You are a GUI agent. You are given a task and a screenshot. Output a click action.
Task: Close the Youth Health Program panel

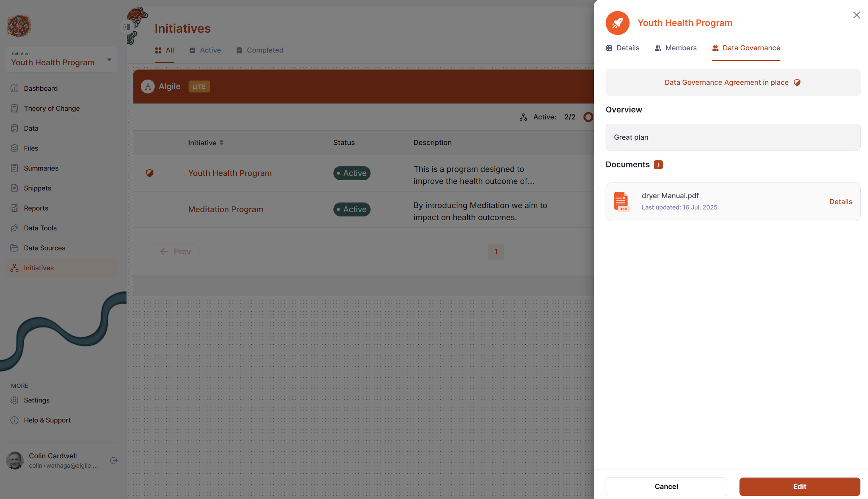pyautogui.click(x=856, y=15)
